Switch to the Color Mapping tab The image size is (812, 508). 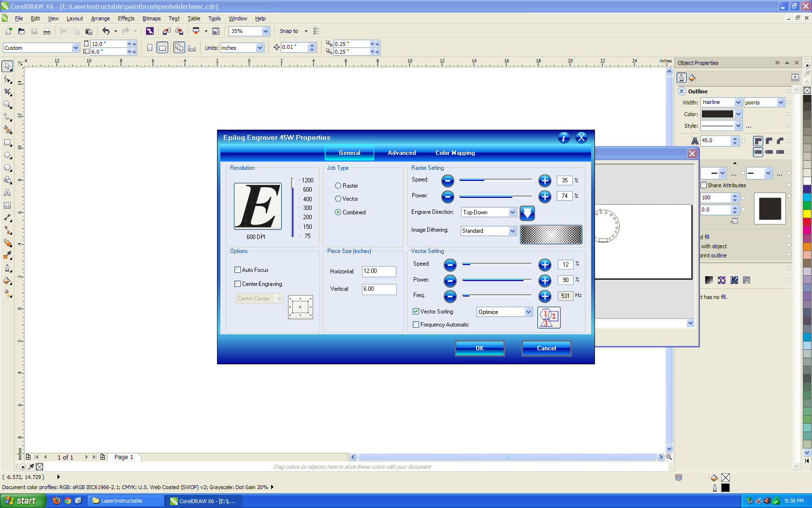455,153
